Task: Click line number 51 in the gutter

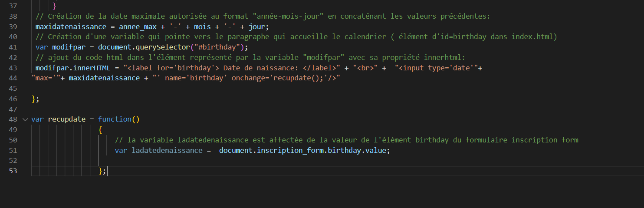Action: [x=13, y=151]
